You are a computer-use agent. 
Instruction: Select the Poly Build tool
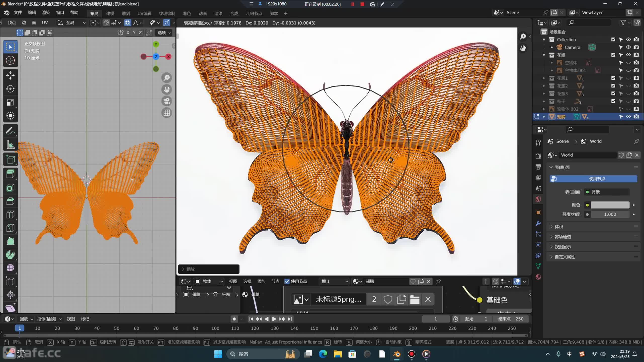tap(10, 241)
